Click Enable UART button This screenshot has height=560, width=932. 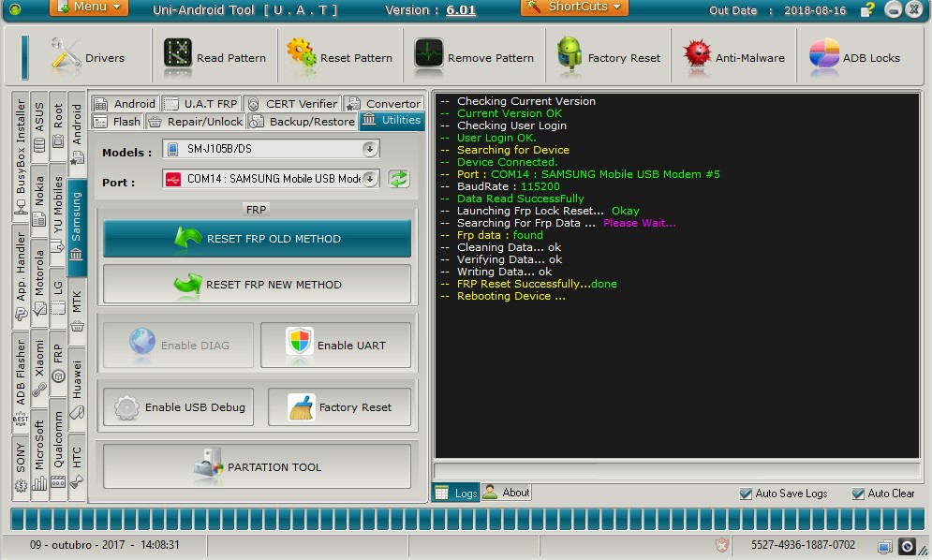335,345
